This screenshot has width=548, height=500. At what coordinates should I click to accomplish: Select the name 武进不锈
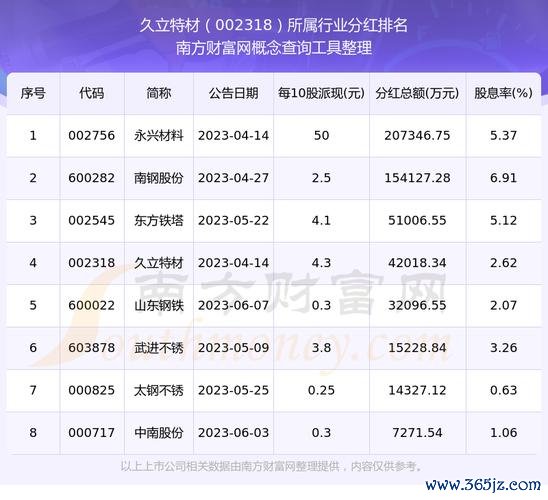click(159, 348)
